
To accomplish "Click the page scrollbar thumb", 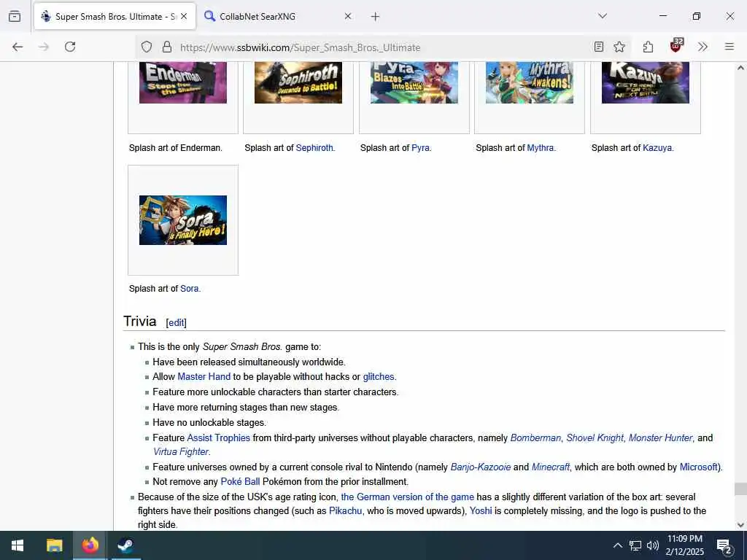I will pos(740,489).
